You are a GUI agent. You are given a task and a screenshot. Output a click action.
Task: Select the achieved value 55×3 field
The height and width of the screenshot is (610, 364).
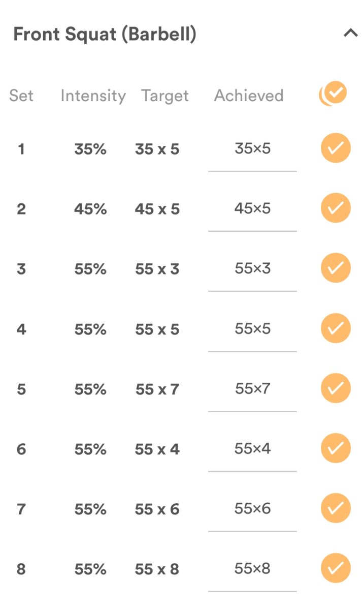pyautogui.click(x=252, y=269)
